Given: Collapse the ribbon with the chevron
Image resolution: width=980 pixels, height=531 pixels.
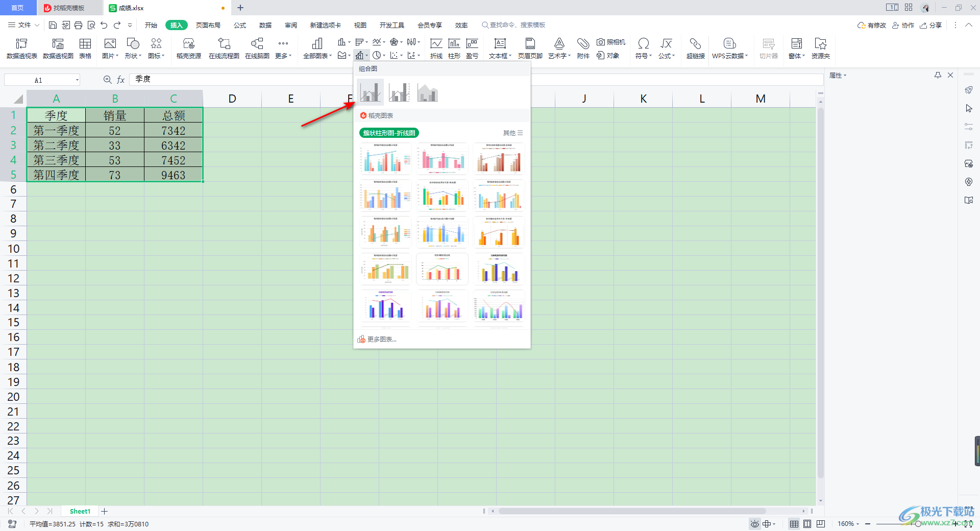Looking at the screenshot, I should (968, 25).
